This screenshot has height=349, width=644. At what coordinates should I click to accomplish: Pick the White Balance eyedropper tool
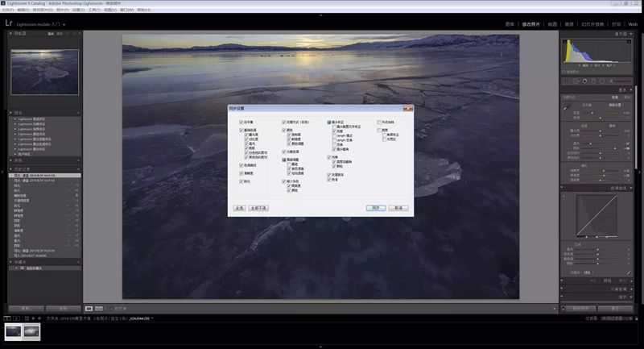[566, 108]
